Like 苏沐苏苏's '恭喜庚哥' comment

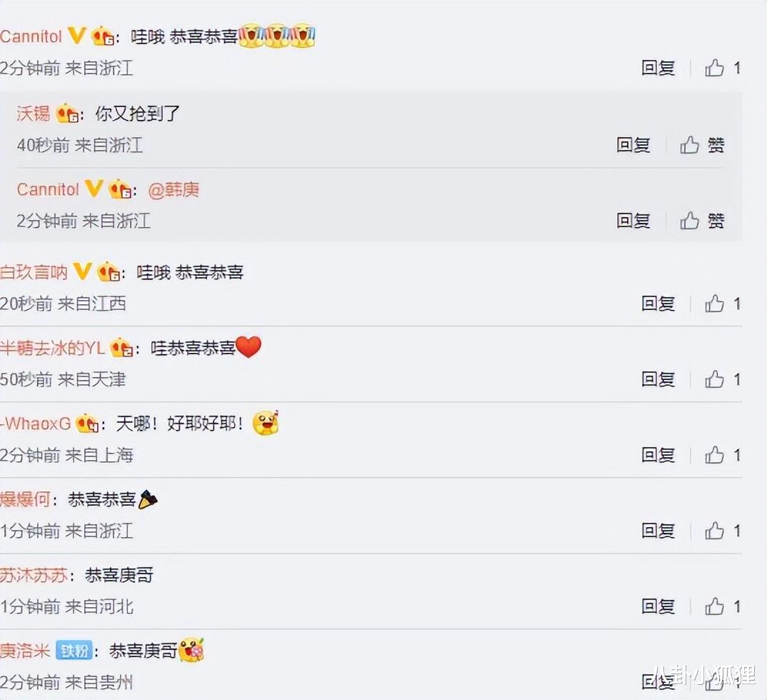pyautogui.click(x=714, y=606)
